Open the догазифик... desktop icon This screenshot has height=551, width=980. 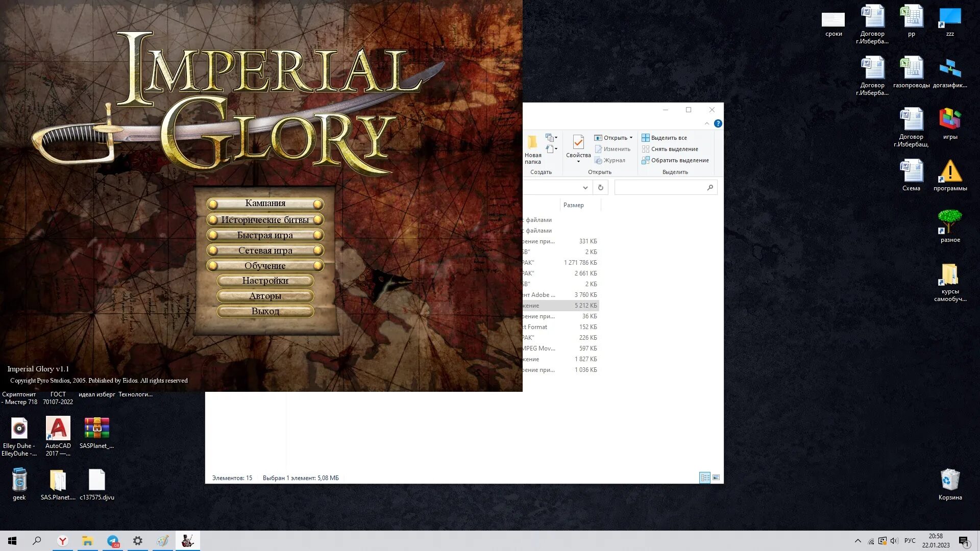(950, 72)
